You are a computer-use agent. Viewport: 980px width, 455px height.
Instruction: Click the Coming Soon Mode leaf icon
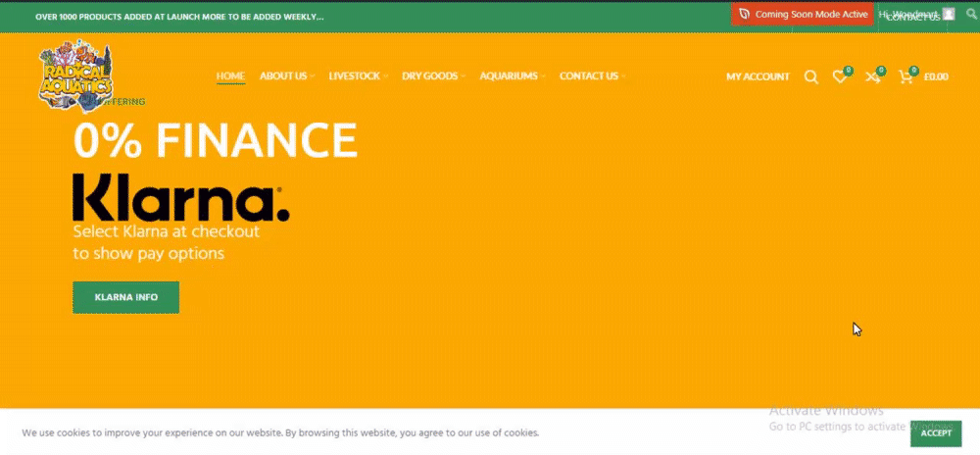744,14
